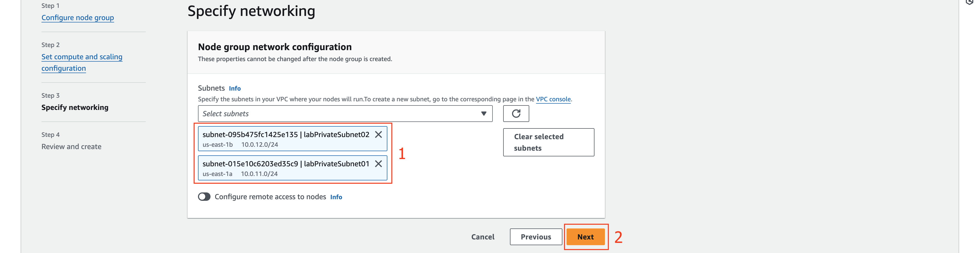Go back with the Previous button
The width and height of the screenshot is (980, 253).
536,237
